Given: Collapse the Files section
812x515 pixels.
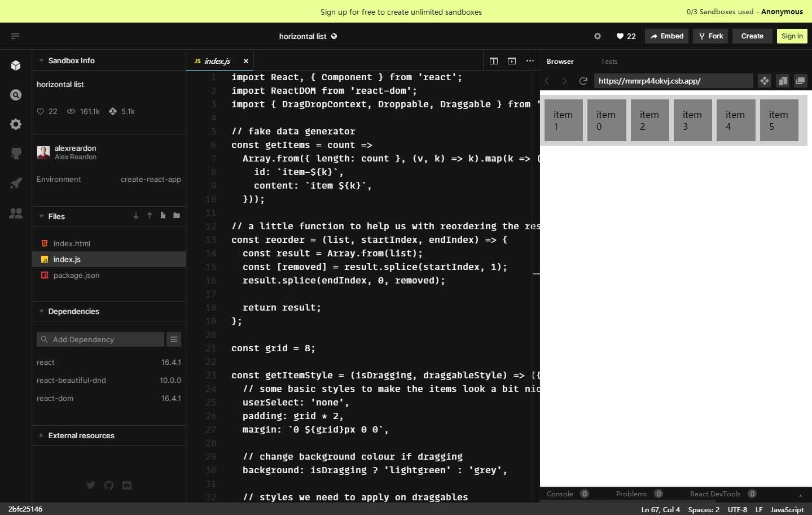Looking at the screenshot, I should 41,216.
